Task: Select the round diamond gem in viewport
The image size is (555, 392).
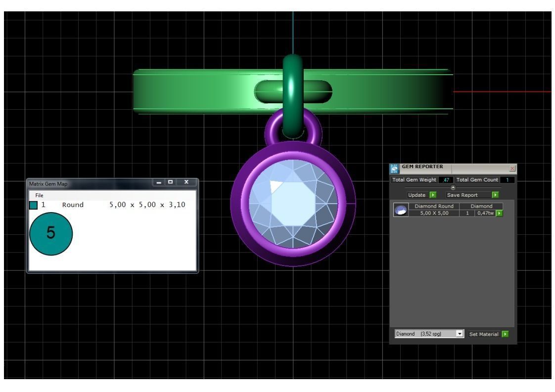Action: 293,204
